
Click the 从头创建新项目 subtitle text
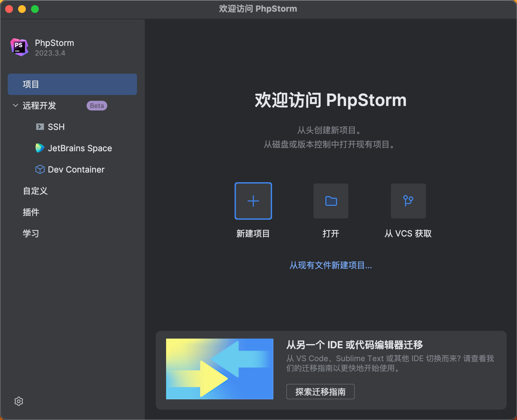(329, 130)
